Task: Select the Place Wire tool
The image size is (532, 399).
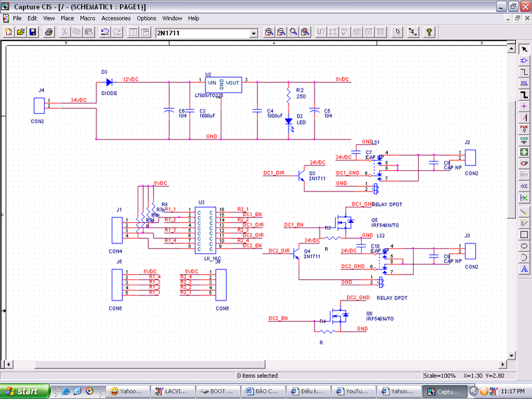Action: point(524,71)
